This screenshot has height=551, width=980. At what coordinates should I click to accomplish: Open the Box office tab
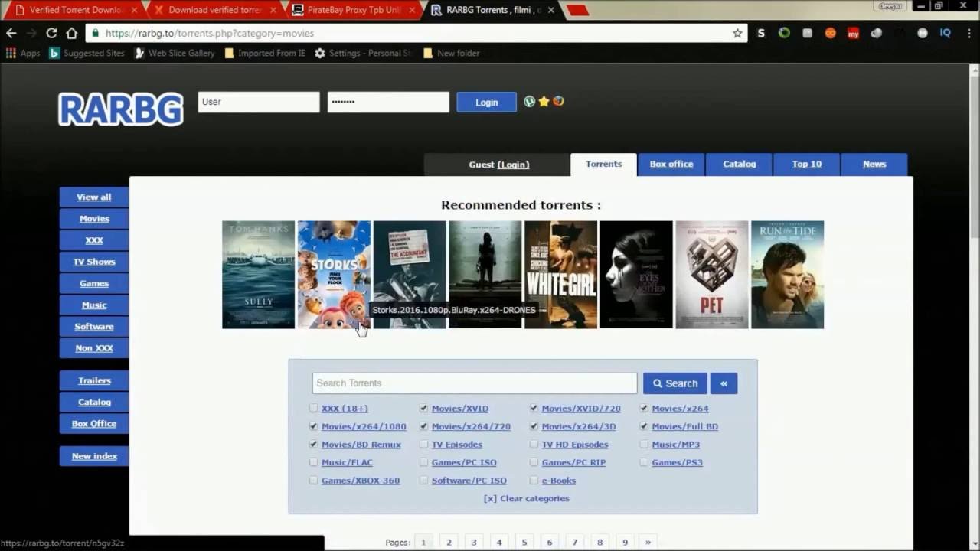tap(671, 164)
